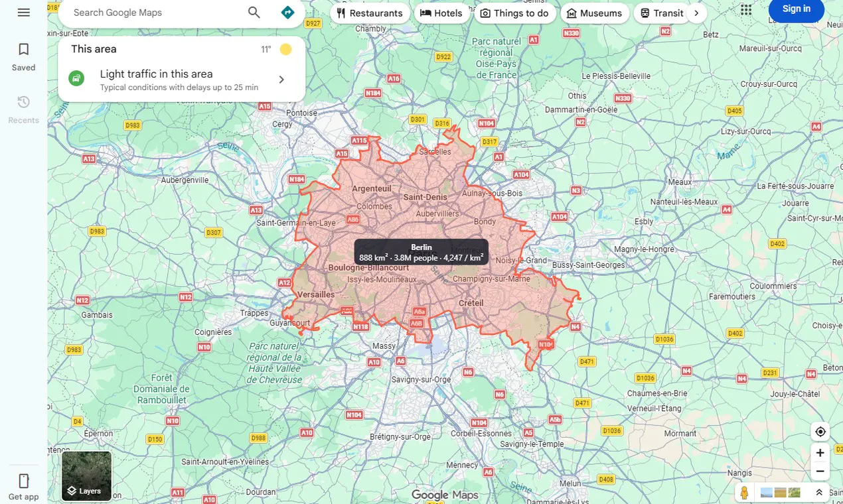Select the third green imagery thumbnail
The width and height of the screenshot is (843, 504).
pos(795,493)
